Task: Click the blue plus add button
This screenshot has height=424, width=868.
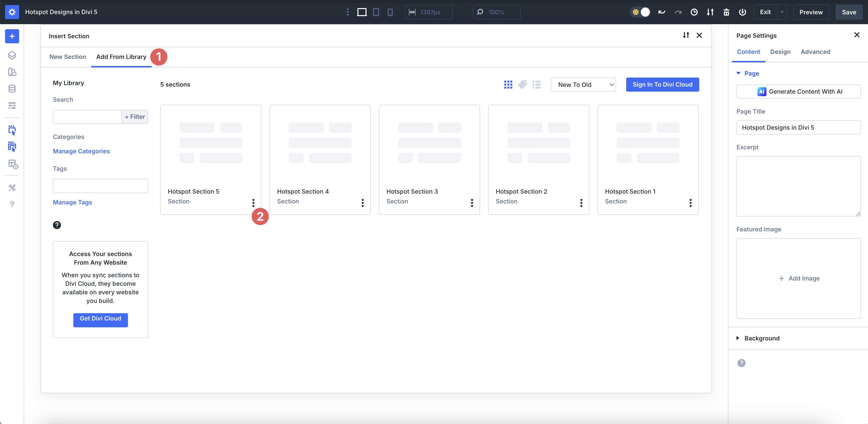Action: (x=12, y=36)
